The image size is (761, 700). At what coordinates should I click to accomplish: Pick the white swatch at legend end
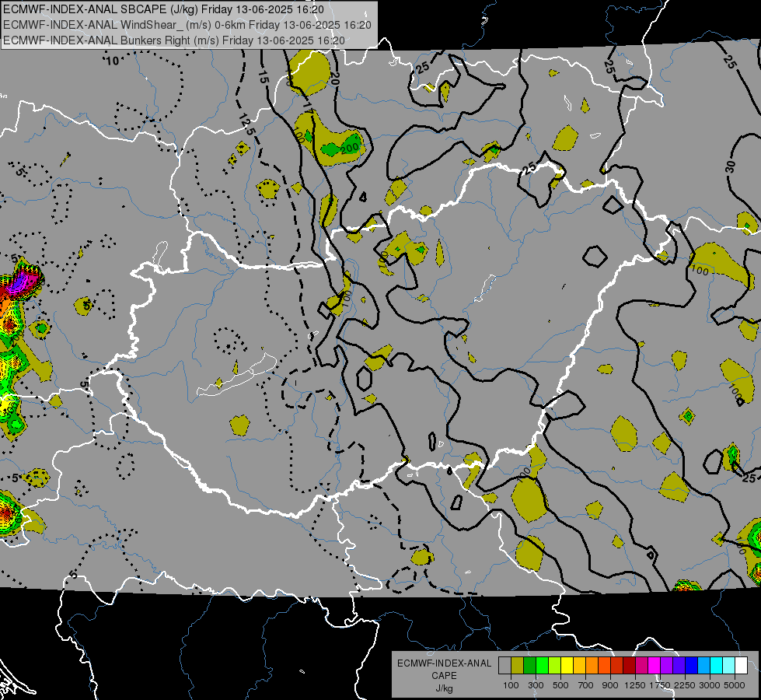741,666
